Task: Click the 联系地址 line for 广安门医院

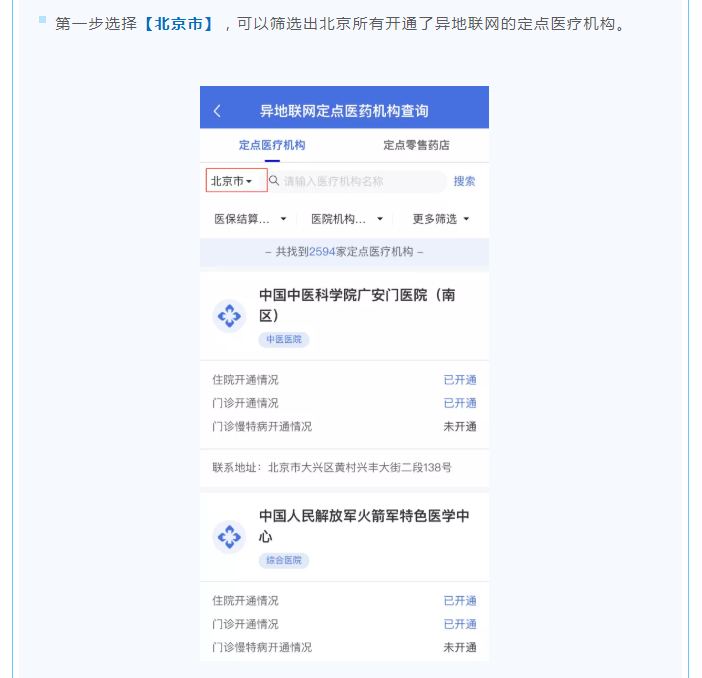Action: pyautogui.click(x=332, y=467)
